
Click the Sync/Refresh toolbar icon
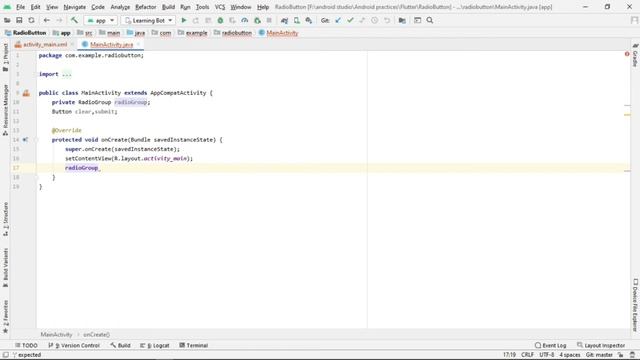31,20
